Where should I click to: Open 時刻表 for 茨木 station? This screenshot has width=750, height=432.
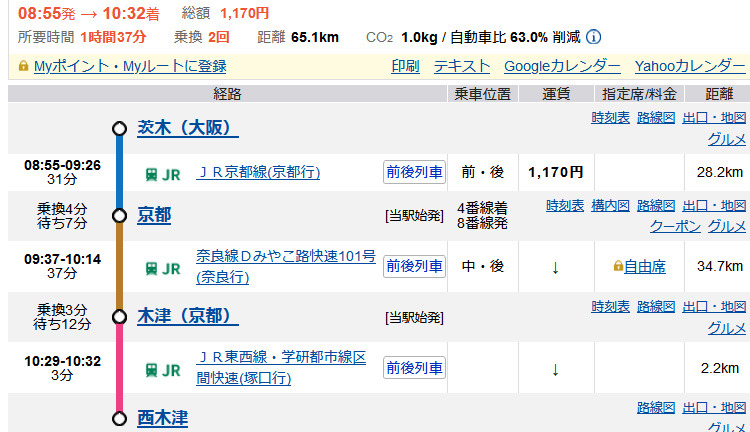(x=610, y=117)
